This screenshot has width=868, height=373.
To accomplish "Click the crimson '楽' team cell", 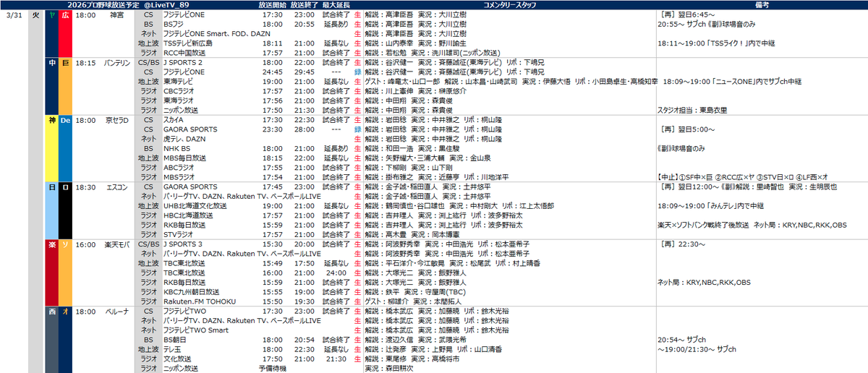I will point(51,273).
